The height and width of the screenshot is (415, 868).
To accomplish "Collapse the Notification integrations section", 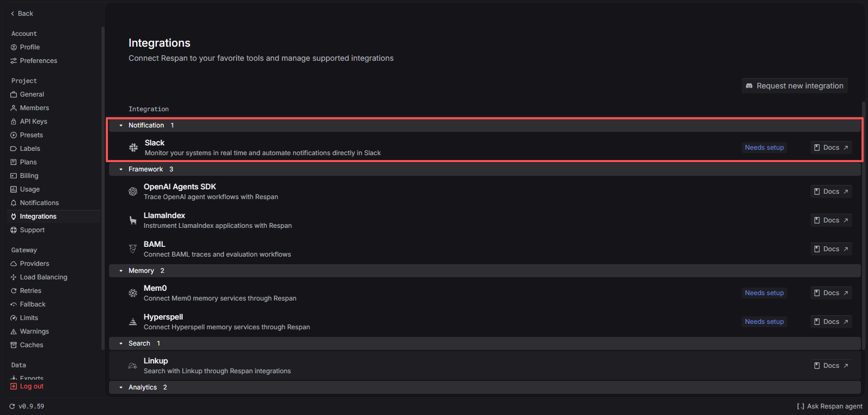I will 122,125.
